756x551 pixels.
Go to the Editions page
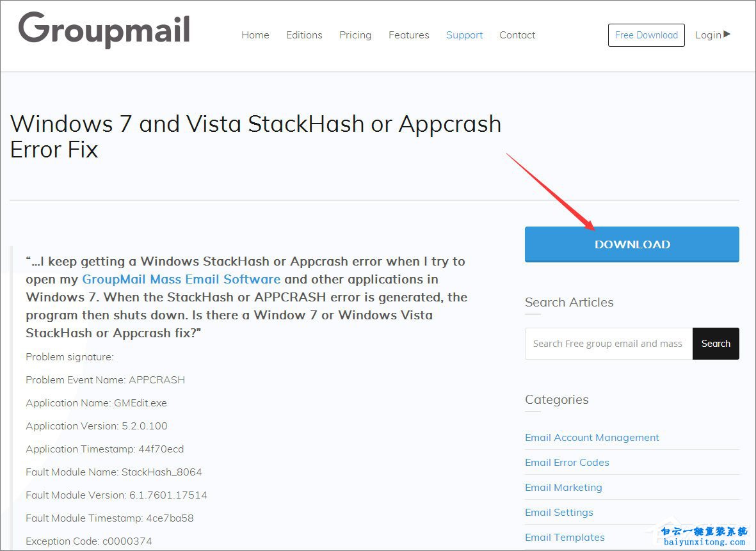[304, 35]
